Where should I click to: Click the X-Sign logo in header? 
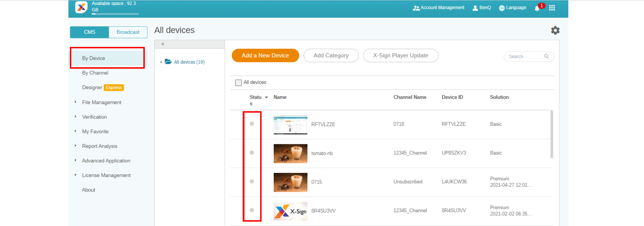(81, 7)
